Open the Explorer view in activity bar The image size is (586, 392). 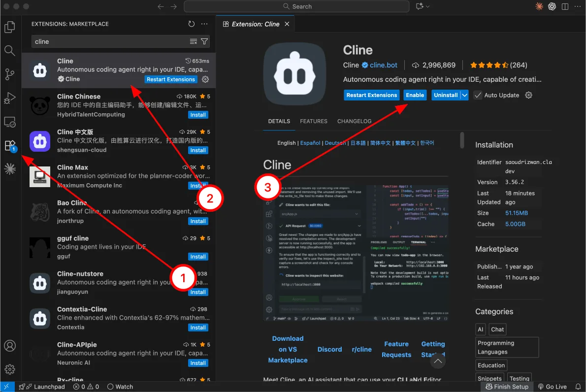coord(10,27)
